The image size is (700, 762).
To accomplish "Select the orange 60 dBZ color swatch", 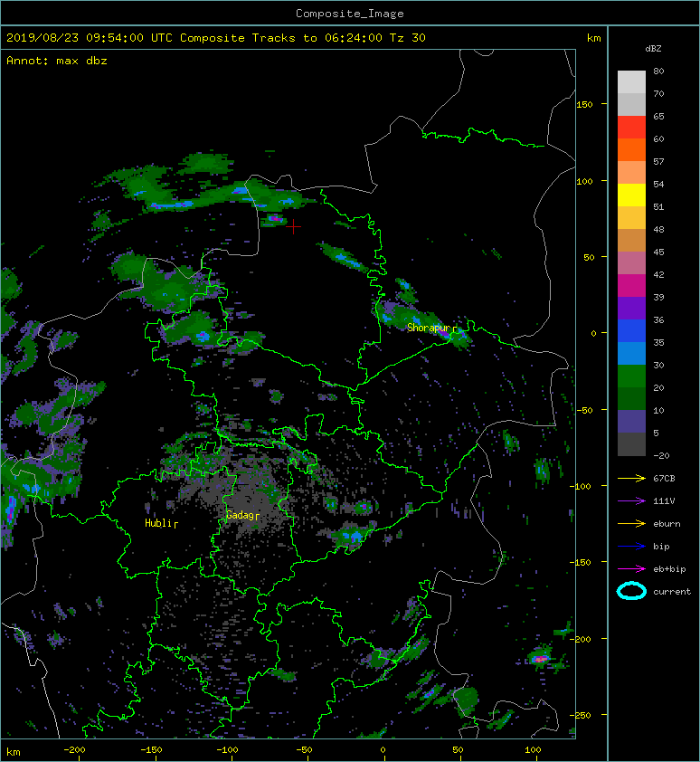I will point(631,149).
